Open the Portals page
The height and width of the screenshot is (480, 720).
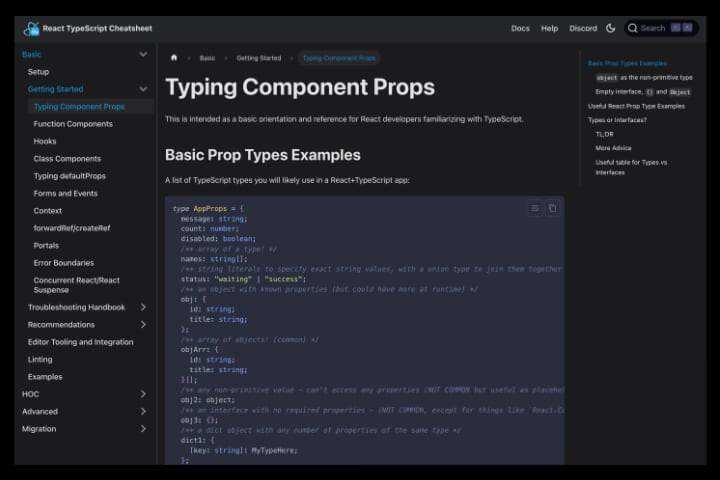click(x=46, y=246)
